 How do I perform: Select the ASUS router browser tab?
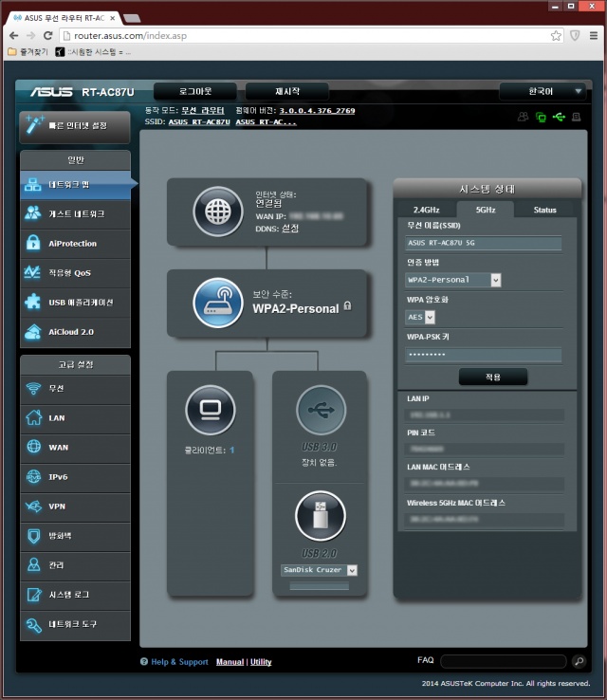(64, 18)
